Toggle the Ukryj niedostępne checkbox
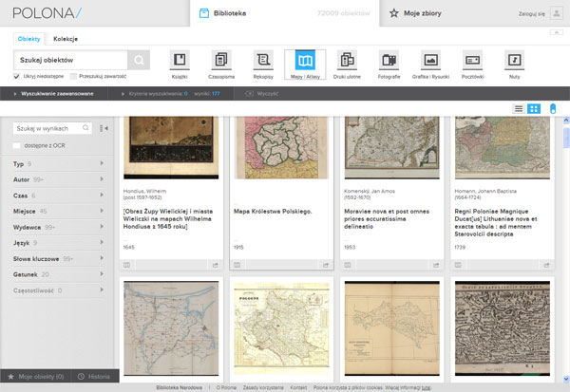 pyautogui.click(x=16, y=76)
